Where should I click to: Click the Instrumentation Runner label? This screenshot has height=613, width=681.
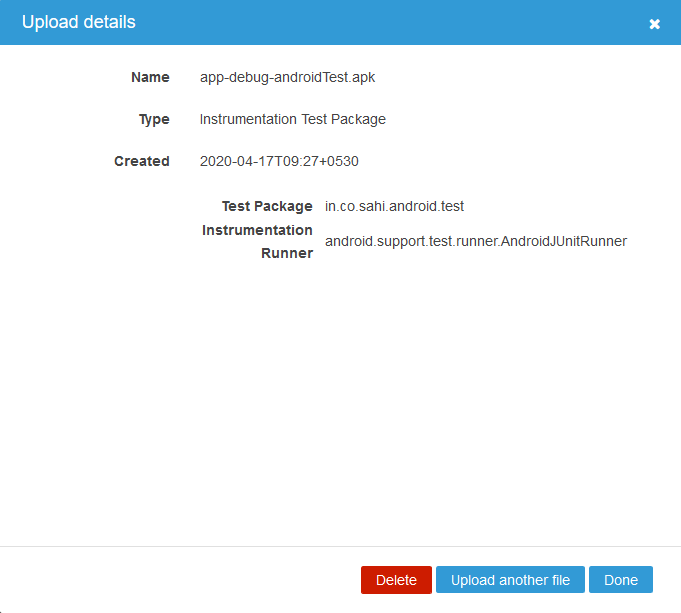click(258, 230)
